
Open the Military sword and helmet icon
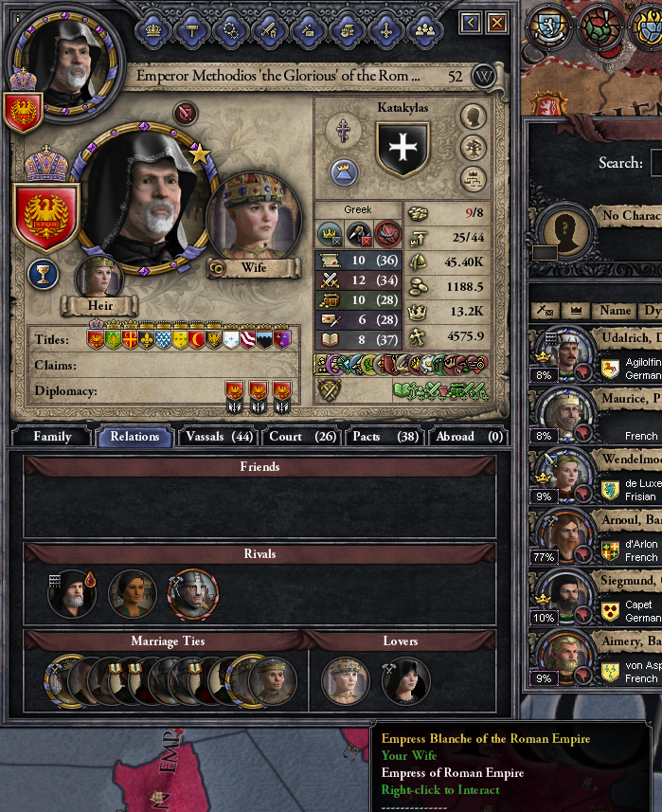click(x=270, y=30)
